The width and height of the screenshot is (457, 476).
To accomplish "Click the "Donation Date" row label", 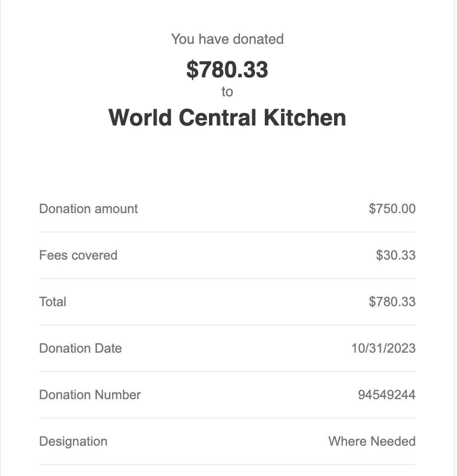I will (81, 348).
